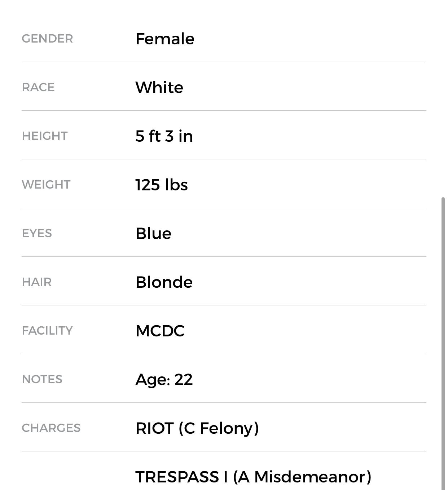Click the vertical scrollbar thumb

click(x=443, y=343)
